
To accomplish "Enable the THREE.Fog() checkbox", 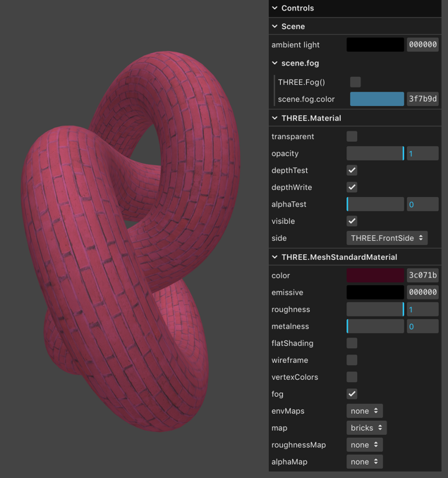I will pyautogui.click(x=355, y=82).
